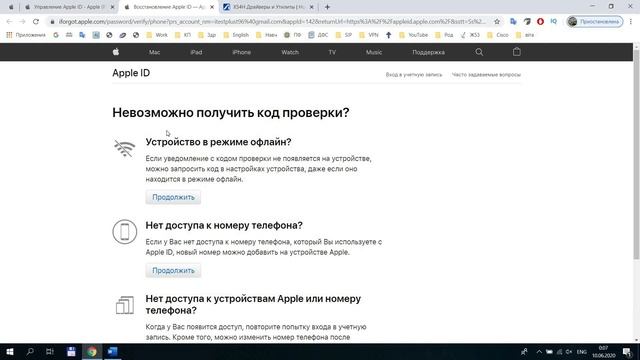640x360 pixels.
Task: Click the phone icon beside Нет доступа к номеру
Action: click(x=124, y=232)
